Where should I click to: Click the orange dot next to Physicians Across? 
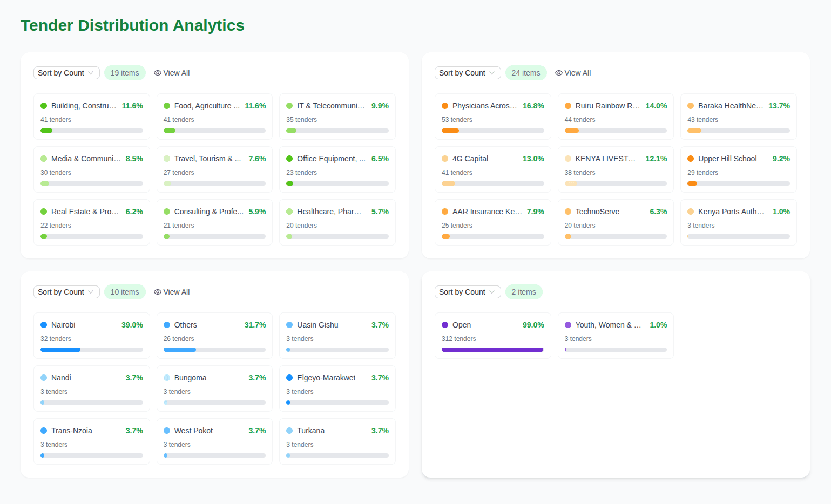pos(445,106)
